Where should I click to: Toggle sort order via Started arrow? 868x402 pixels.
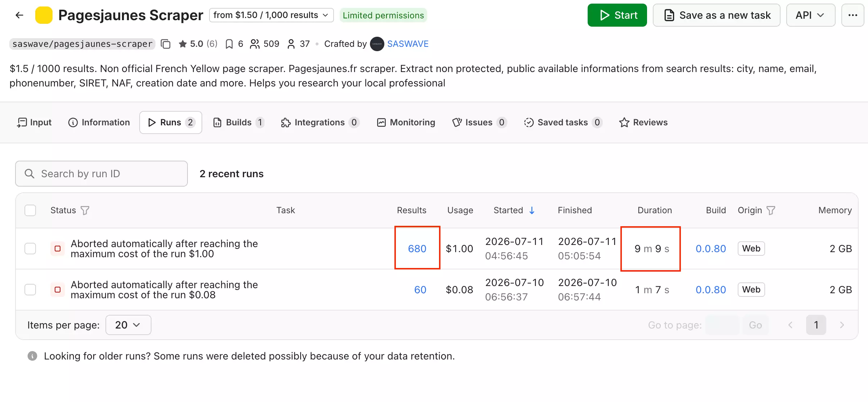tap(532, 210)
